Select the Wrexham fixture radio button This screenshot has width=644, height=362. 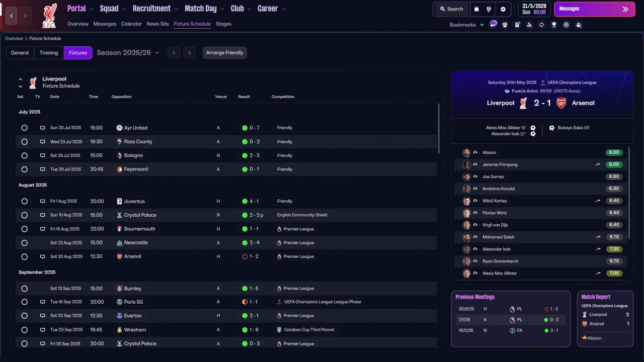24,330
